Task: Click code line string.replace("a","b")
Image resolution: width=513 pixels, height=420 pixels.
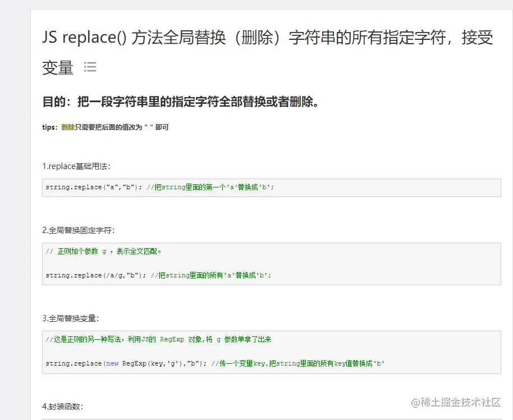Action: pyautogui.click(x=94, y=187)
